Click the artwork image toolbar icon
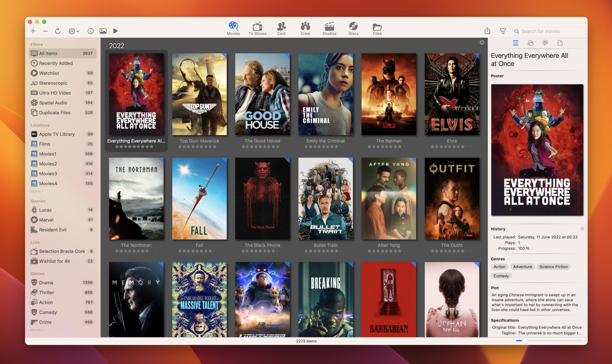612x364 pixels. (x=103, y=31)
